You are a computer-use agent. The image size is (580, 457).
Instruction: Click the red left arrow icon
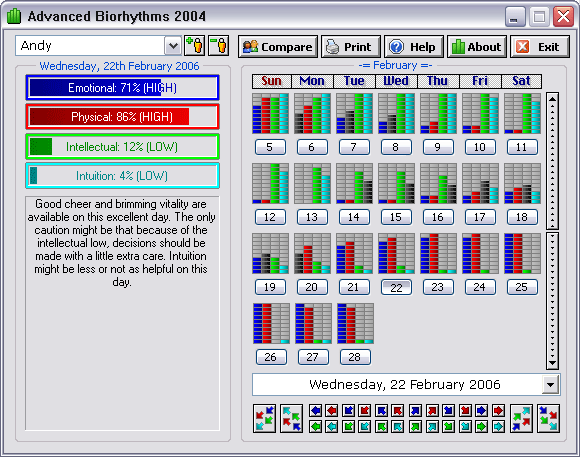332,410
